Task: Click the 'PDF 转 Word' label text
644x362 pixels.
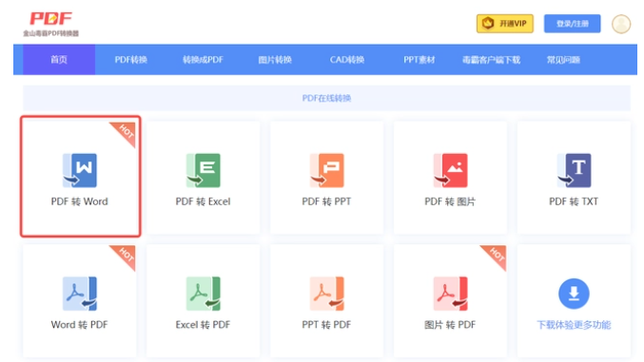Action: pos(79,201)
